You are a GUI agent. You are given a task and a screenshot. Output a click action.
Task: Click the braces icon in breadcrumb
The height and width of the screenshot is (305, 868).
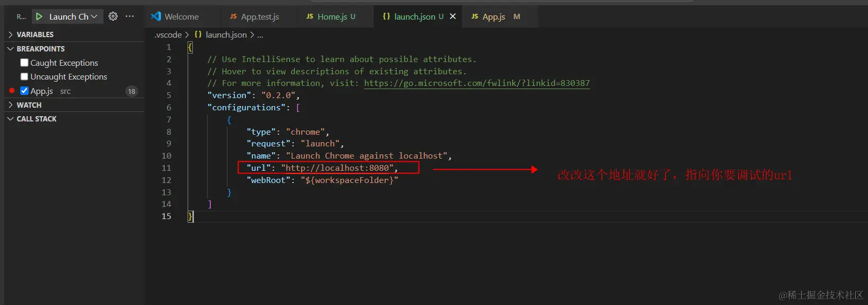pos(198,34)
